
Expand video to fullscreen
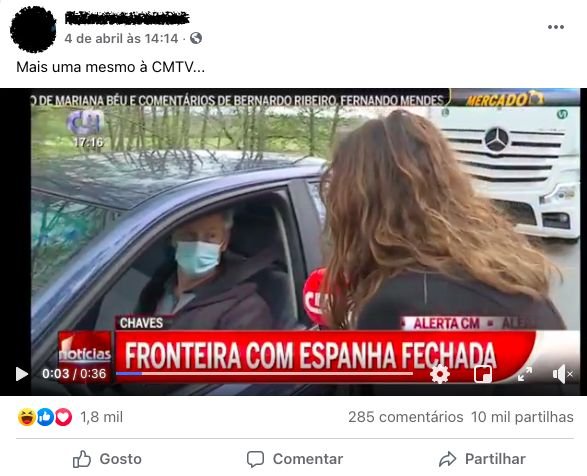pos(525,374)
